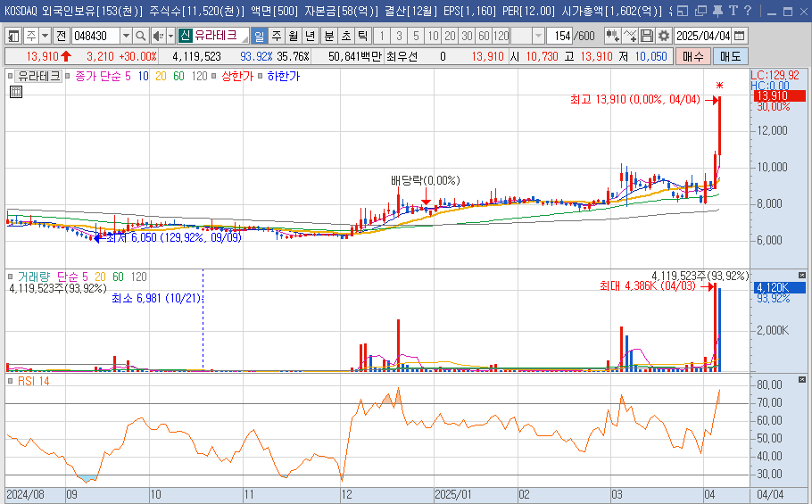Click the 최대 4,386K volume annotation
This screenshot has height=504, width=812.
[647, 285]
